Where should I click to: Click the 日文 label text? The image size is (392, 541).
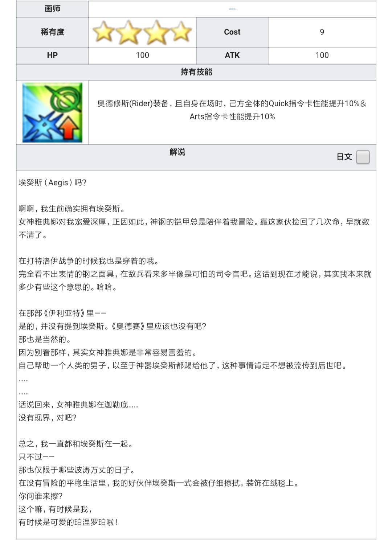coord(344,157)
